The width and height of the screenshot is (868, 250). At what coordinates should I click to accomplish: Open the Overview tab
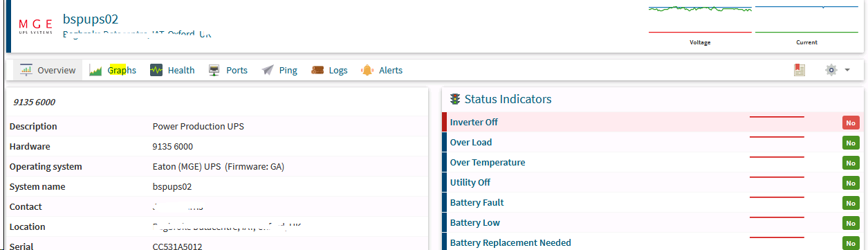point(48,70)
